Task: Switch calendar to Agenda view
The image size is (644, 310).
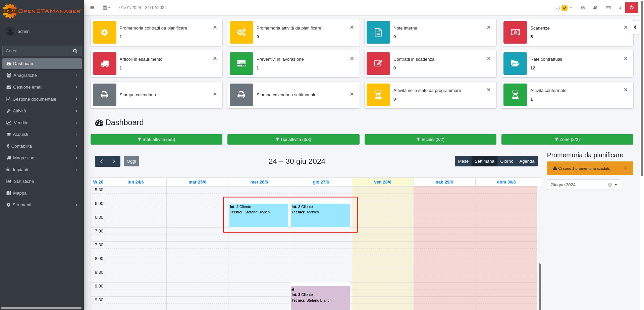Action: [527, 161]
